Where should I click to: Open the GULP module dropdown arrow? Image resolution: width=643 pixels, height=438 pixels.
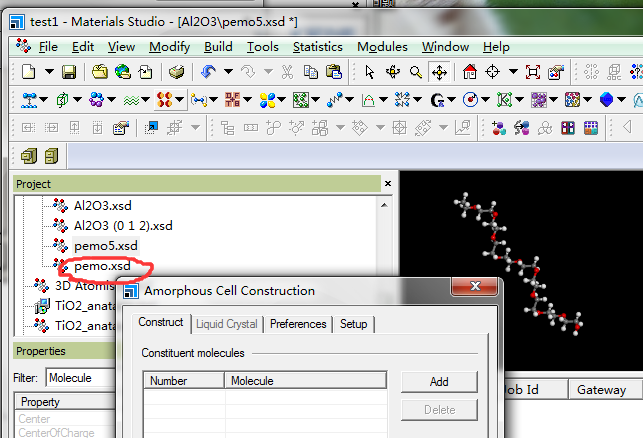click(452, 100)
